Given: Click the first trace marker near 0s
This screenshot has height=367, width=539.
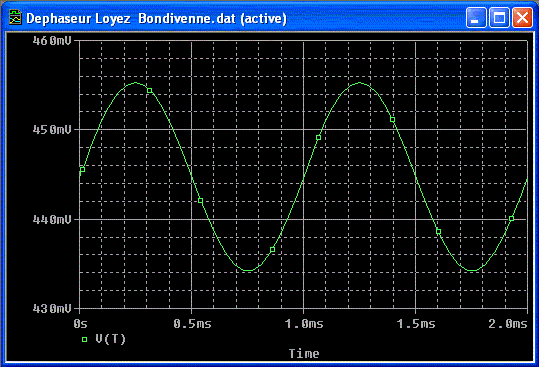Looking at the screenshot, I should (82, 169).
